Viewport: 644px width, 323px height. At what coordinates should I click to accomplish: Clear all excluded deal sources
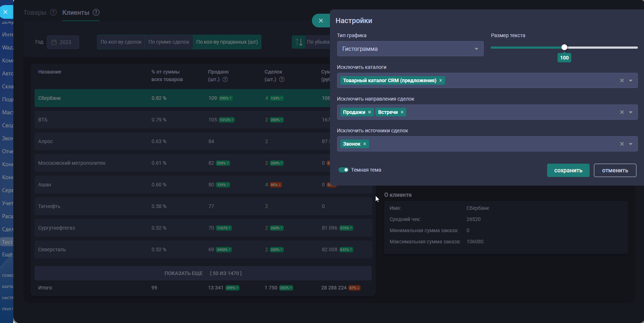[x=622, y=144]
